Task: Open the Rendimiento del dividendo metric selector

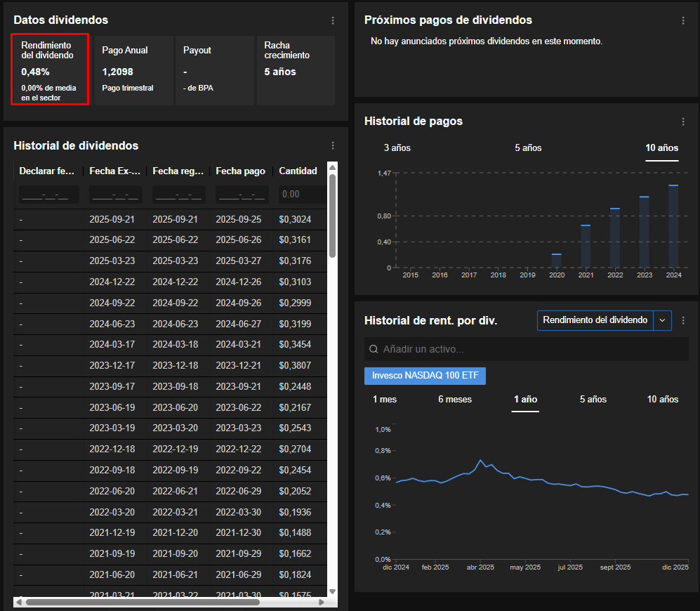Action: tap(595, 320)
